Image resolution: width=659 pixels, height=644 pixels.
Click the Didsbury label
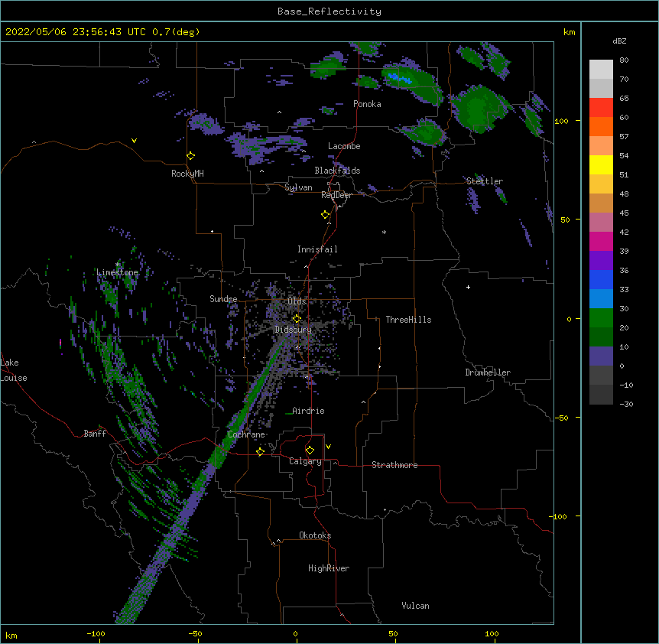tap(293, 330)
